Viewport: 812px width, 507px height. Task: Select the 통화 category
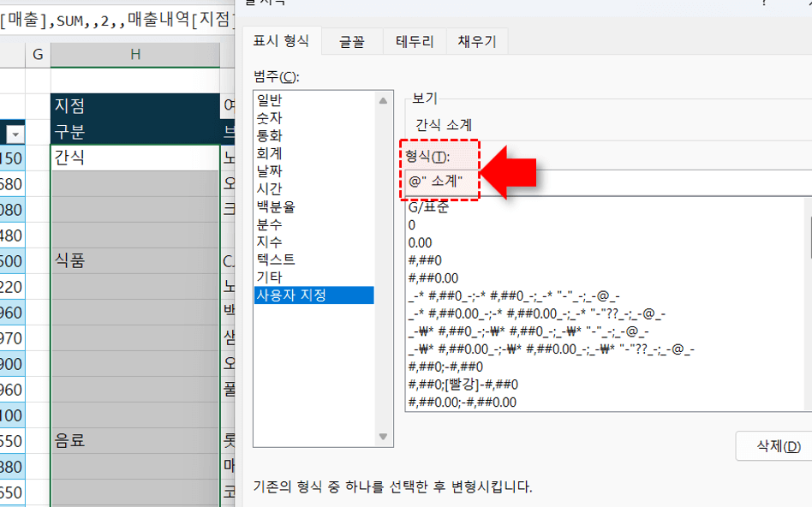click(x=270, y=135)
